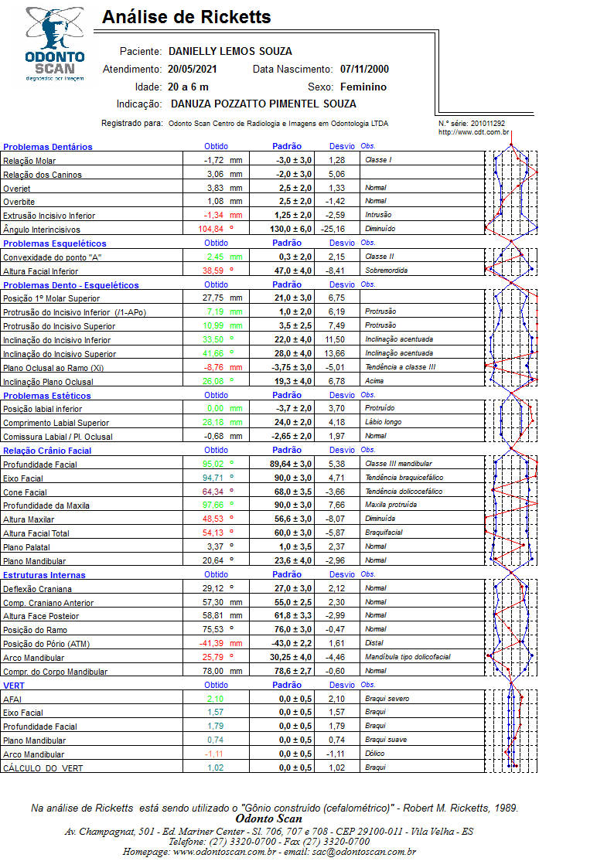Select DANUZA POZZATTO PIMENTEL SOUZA indication
Viewport: 614px width, 868px height.
[x=264, y=104]
